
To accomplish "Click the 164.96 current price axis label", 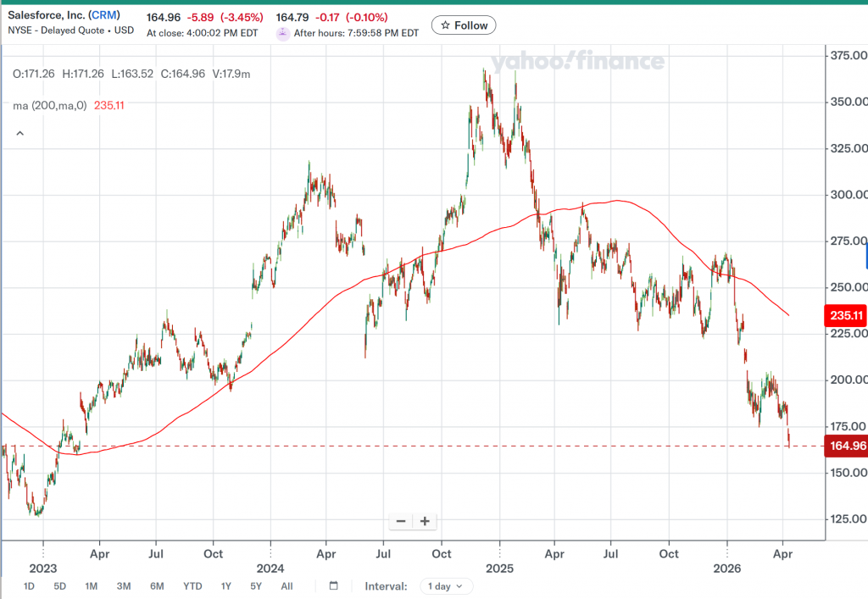I will click(845, 446).
